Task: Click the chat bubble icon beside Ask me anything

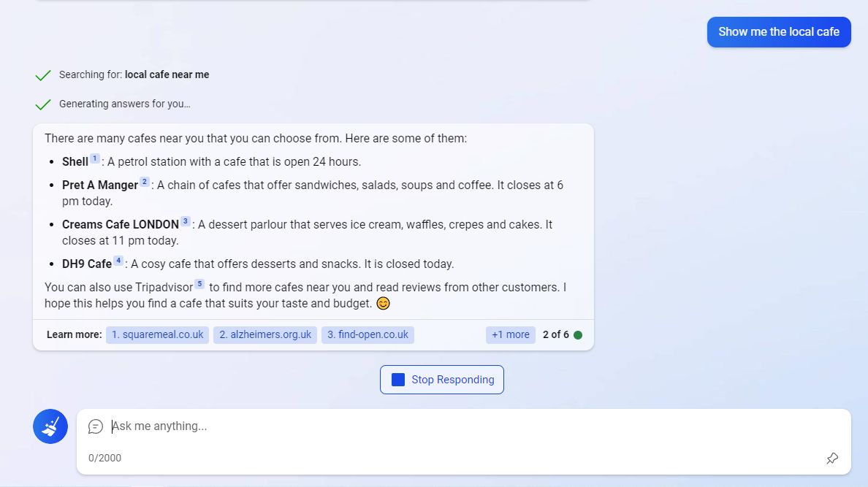Action: 96,426
